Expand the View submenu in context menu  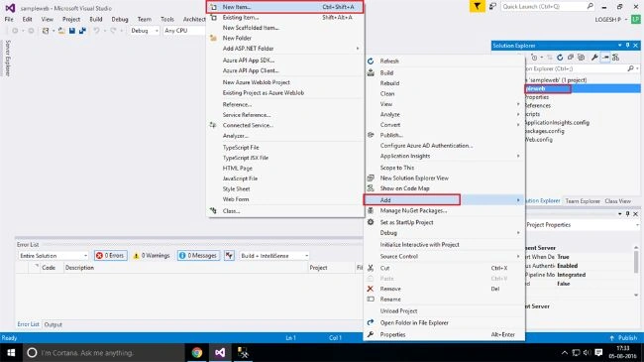[444, 104]
